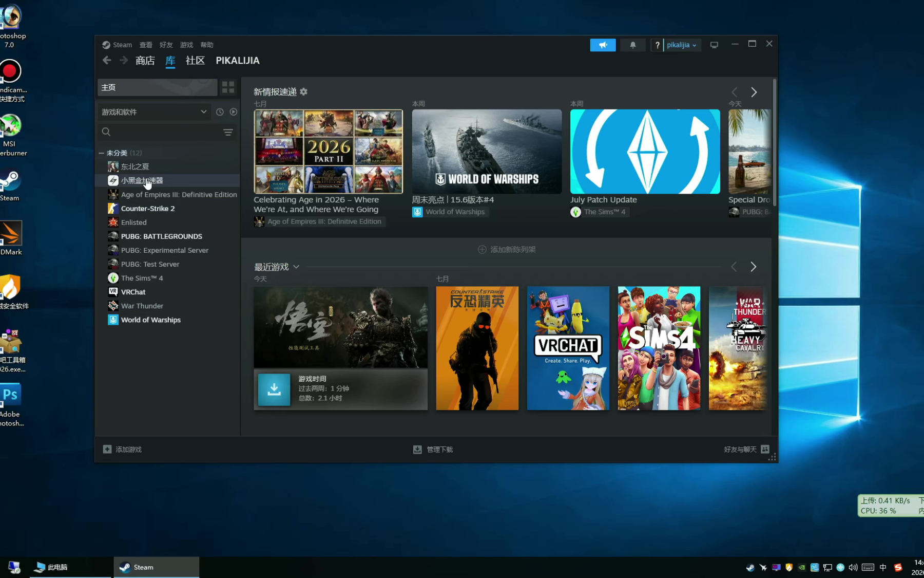Open World of Warships news tag link
The width and height of the screenshot is (924, 578).
pos(450,212)
